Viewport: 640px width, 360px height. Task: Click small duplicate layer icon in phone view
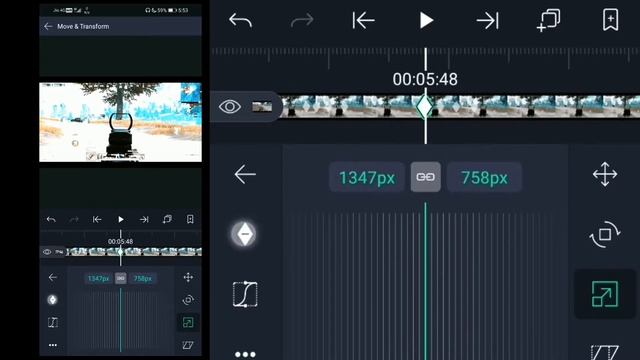pyautogui.click(x=167, y=220)
